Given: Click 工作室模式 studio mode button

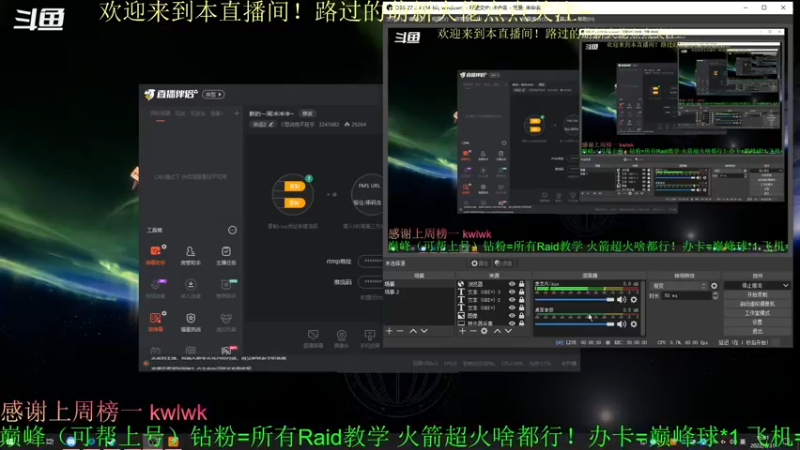Looking at the screenshot, I should point(757,313).
